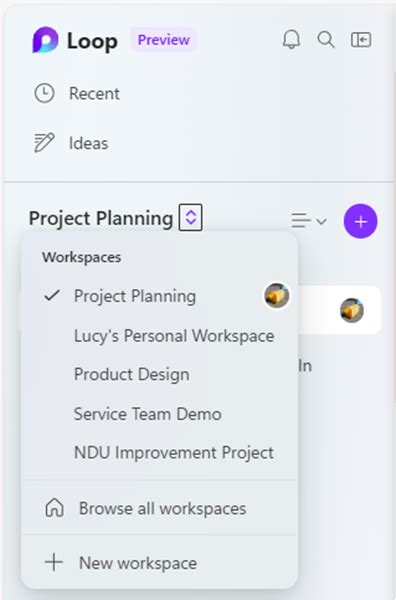Click the New workspace plus icon

pos(54,562)
